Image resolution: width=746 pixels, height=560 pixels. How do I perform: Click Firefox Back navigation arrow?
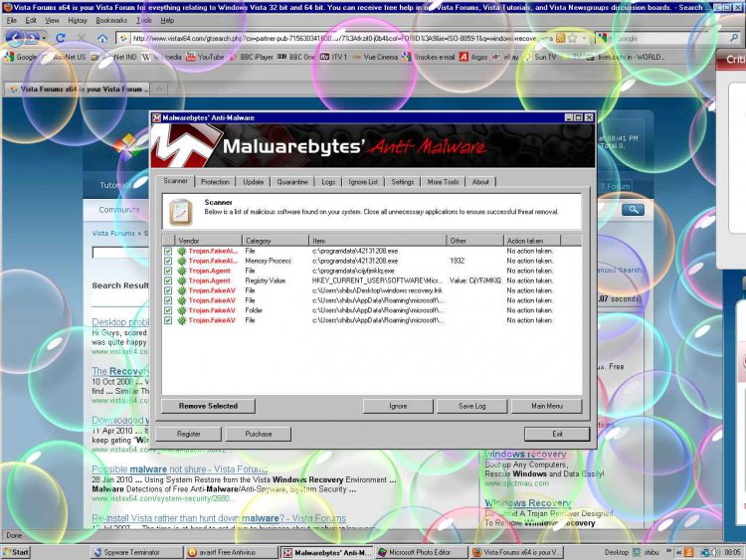[14, 38]
